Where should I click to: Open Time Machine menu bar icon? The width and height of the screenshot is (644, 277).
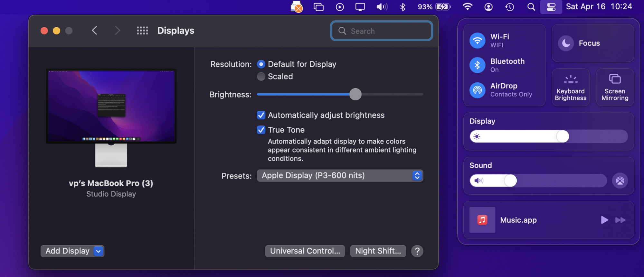click(x=509, y=7)
